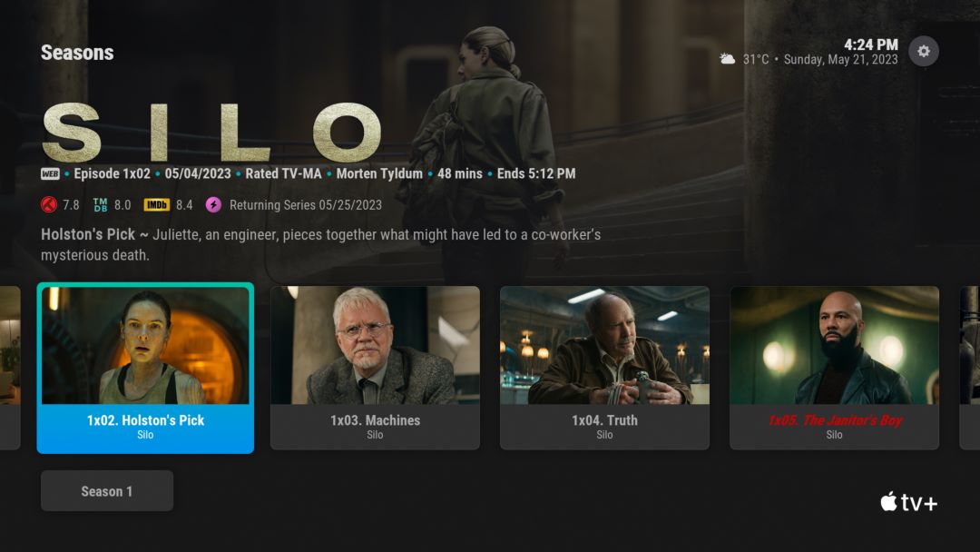Select episode 1x05 The Janitor's Boy
This screenshot has height=552, width=980.
coord(835,368)
